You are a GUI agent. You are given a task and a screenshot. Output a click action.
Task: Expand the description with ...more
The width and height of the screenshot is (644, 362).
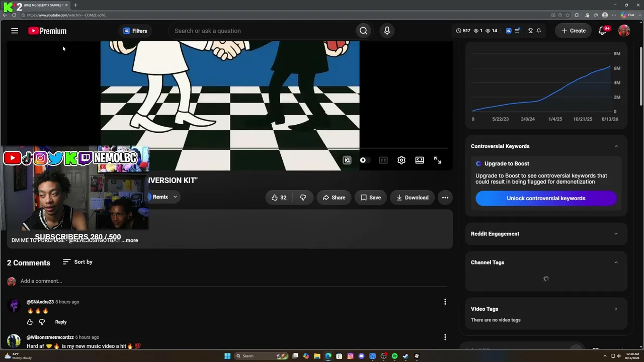coord(130,240)
